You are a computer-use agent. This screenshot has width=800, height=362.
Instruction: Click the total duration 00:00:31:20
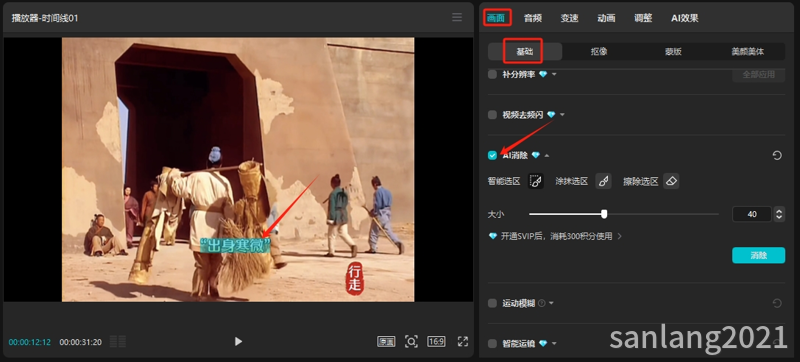81,342
